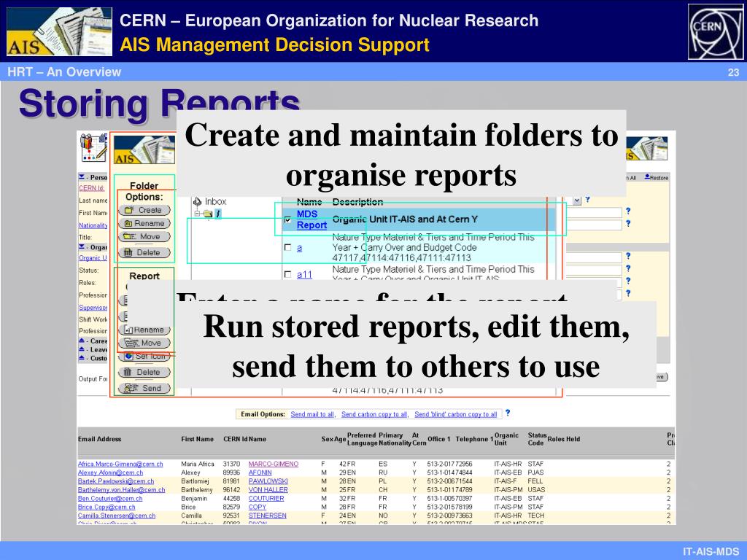The height and width of the screenshot is (560, 747).
Task: Email Camilla.Stenersen@cern.ch
Action: (x=117, y=516)
